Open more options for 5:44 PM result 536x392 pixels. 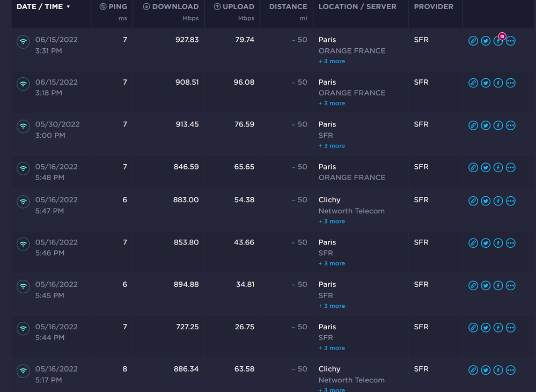coord(511,328)
